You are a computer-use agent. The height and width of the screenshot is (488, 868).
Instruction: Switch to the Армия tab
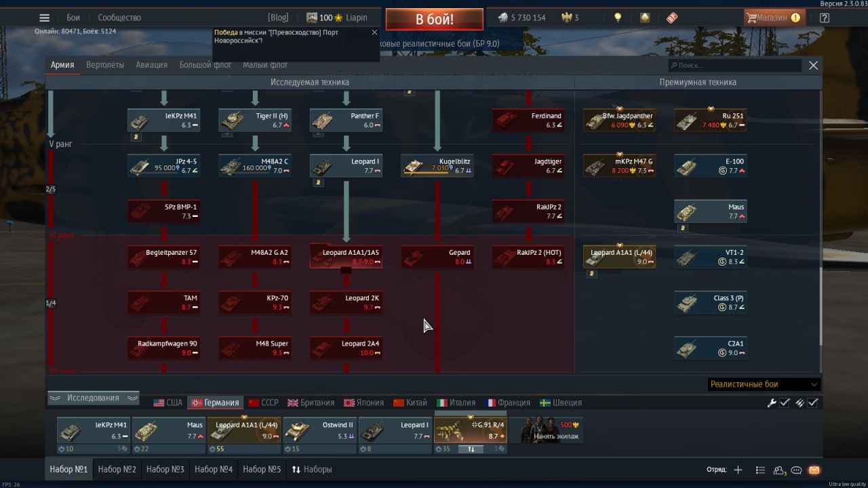(62, 65)
